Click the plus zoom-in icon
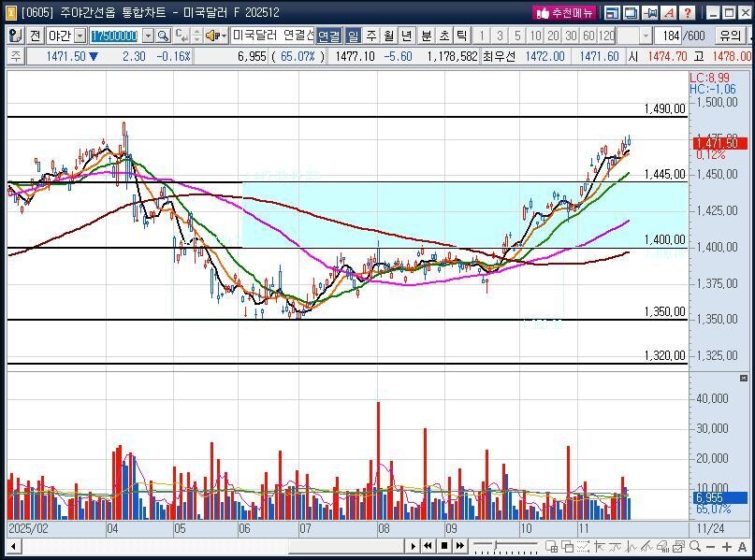The image size is (755, 560). tap(728, 546)
